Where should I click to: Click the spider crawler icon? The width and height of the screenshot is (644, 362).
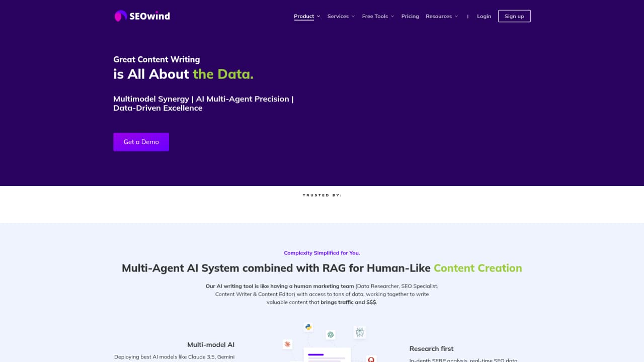tap(360, 332)
